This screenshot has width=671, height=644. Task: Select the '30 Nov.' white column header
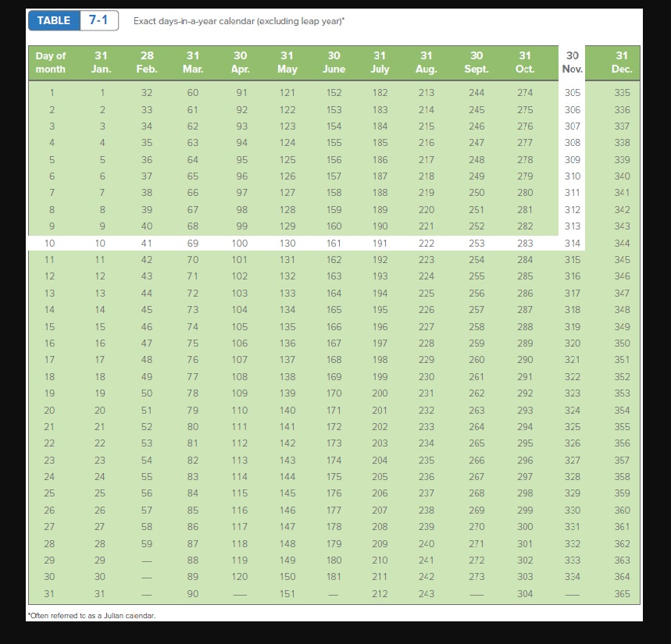tap(573, 62)
